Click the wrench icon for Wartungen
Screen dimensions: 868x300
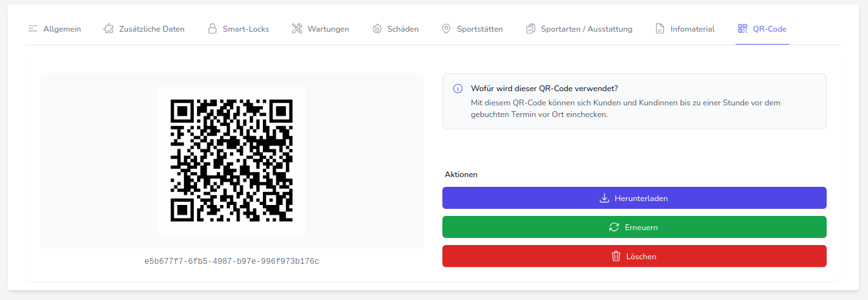coord(297,29)
